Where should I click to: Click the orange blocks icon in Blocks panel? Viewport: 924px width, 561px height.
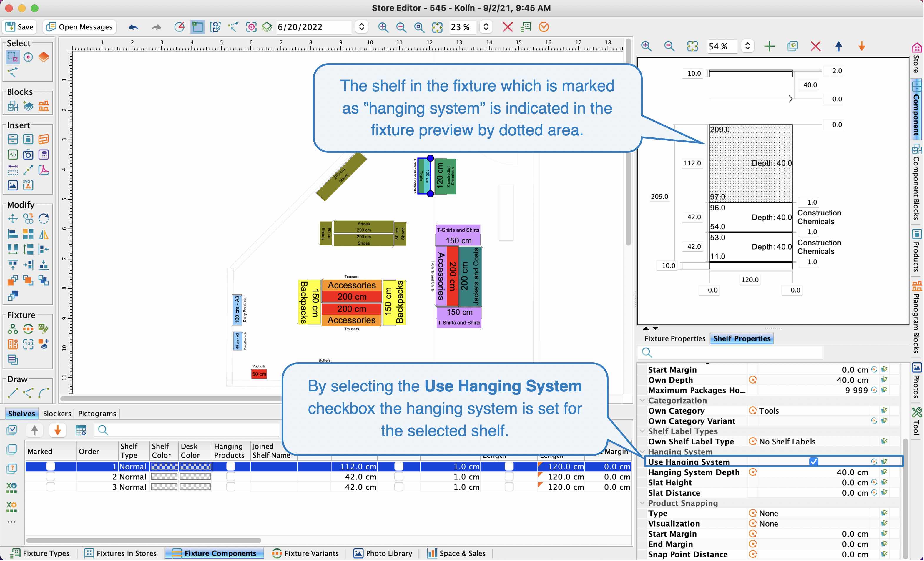44,106
